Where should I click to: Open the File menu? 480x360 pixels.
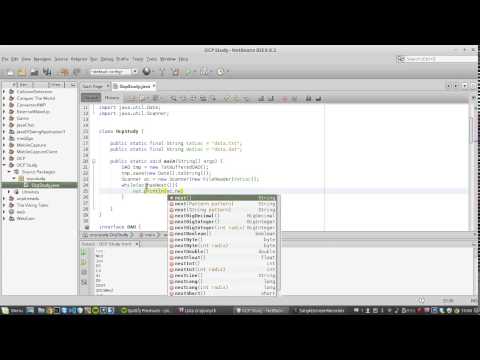[x=5, y=59]
